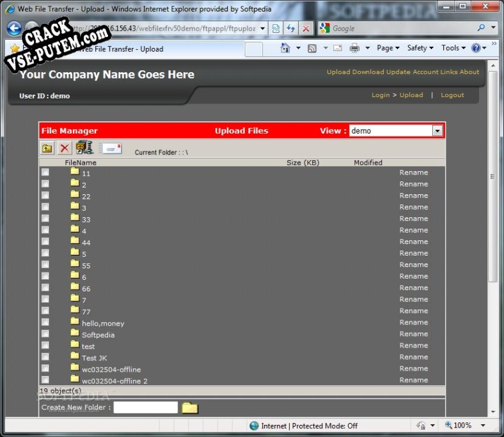Click the red Stop loading icon

(306, 29)
